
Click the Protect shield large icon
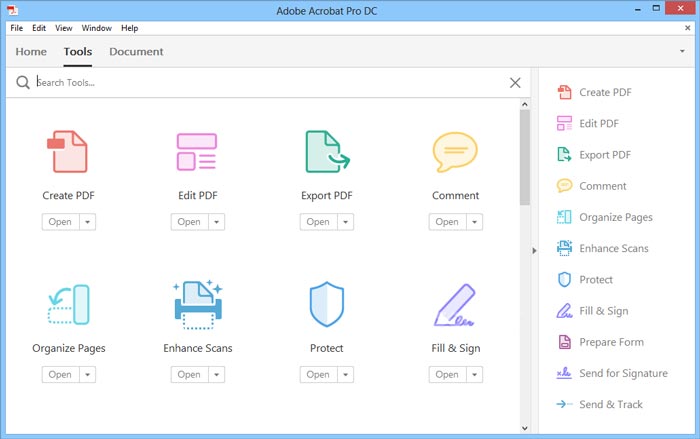(x=327, y=304)
